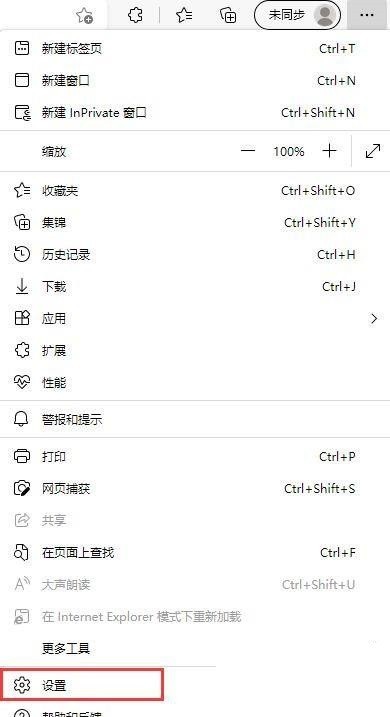
Task: Expand 更多工具 submenu
Action: click(195, 648)
